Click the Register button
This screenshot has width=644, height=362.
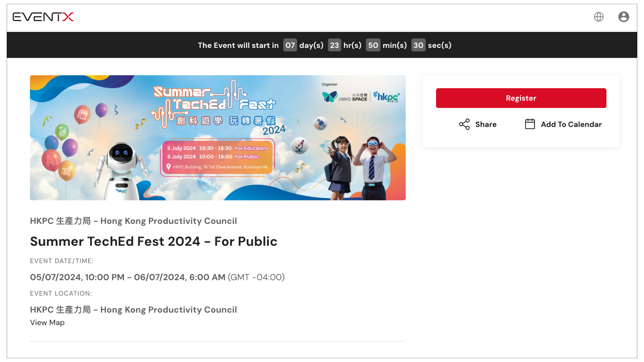pos(521,98)
